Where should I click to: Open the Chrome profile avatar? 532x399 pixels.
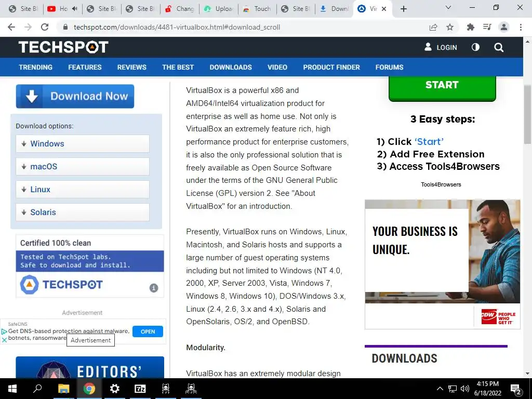point(504,27)
